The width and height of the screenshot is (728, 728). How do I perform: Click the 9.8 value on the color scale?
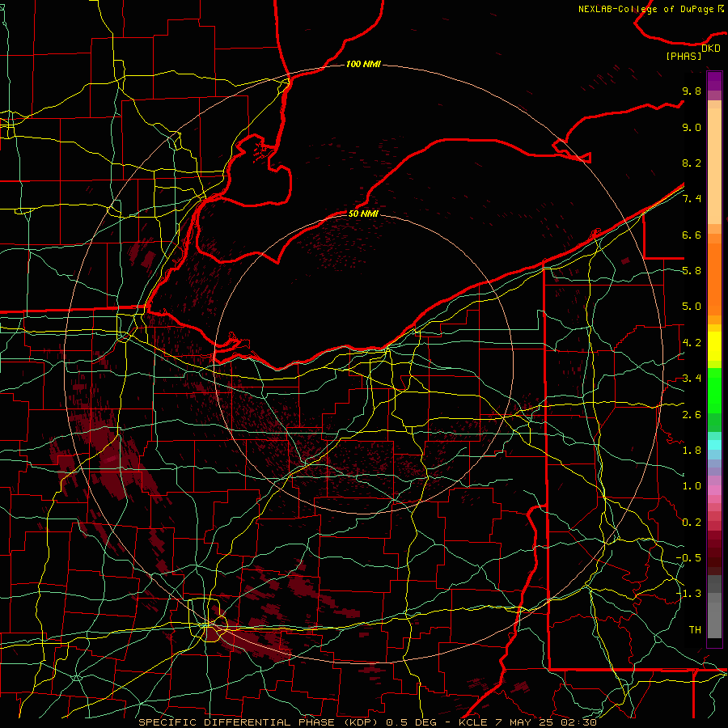tap(692, 91)
